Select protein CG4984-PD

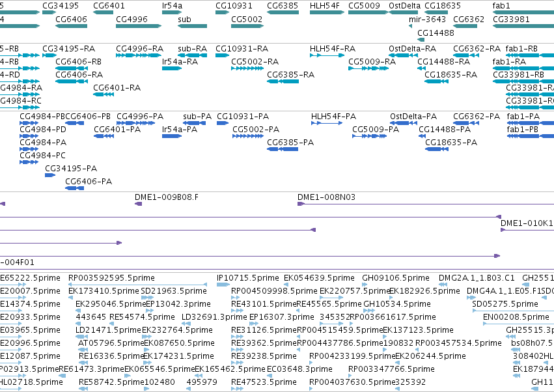pos(29,136)
